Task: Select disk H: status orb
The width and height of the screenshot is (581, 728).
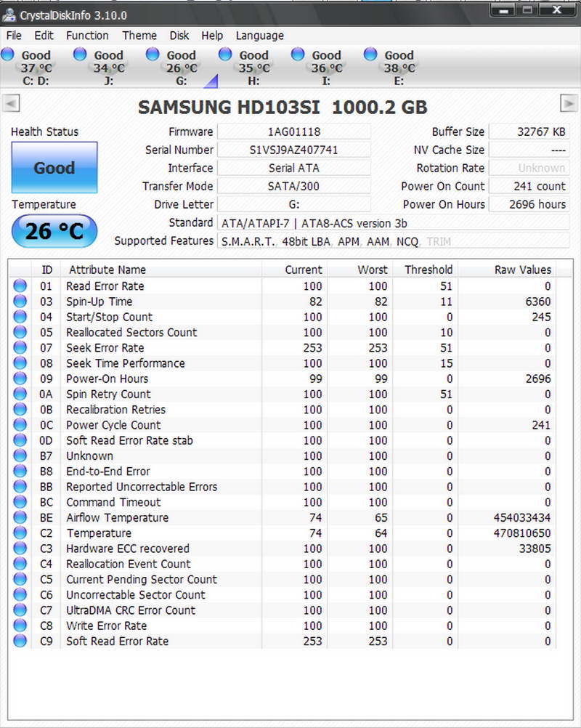Action: 225,54
